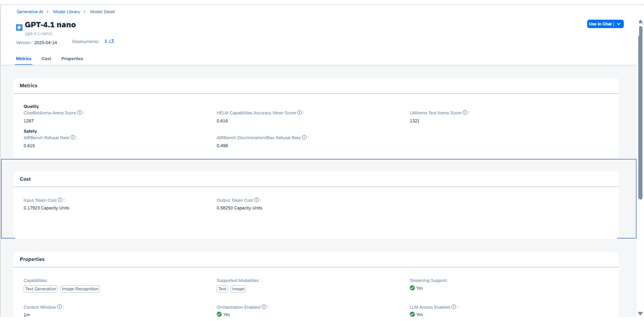Open the deployments count link 1
This screenshot has width=644, height=321.
[x=105, y=41]
